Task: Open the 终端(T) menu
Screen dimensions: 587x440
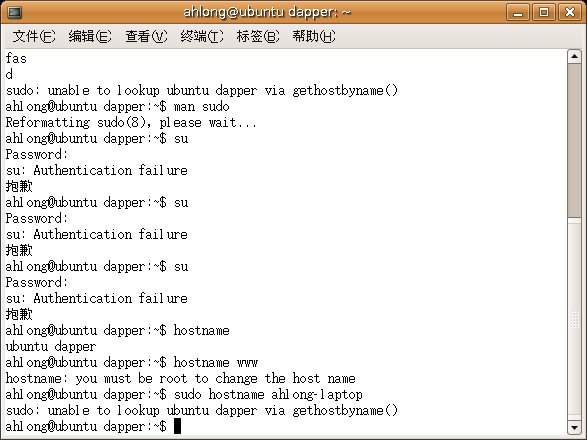Action: 202,36
